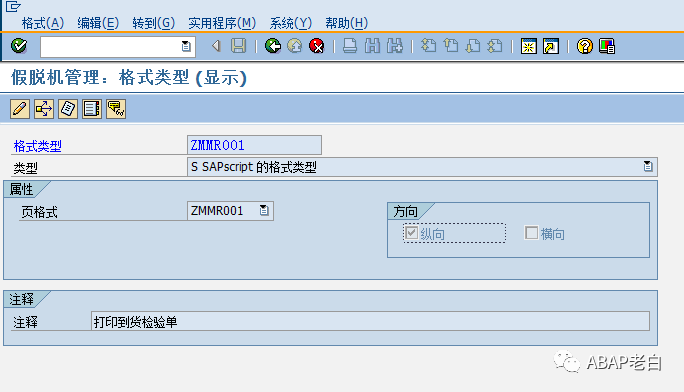The height and width of the screenshot is (392, 684).
Task: Click the green checkmark Enter icon
Action: pyautogui.click(x=19, y=46)
